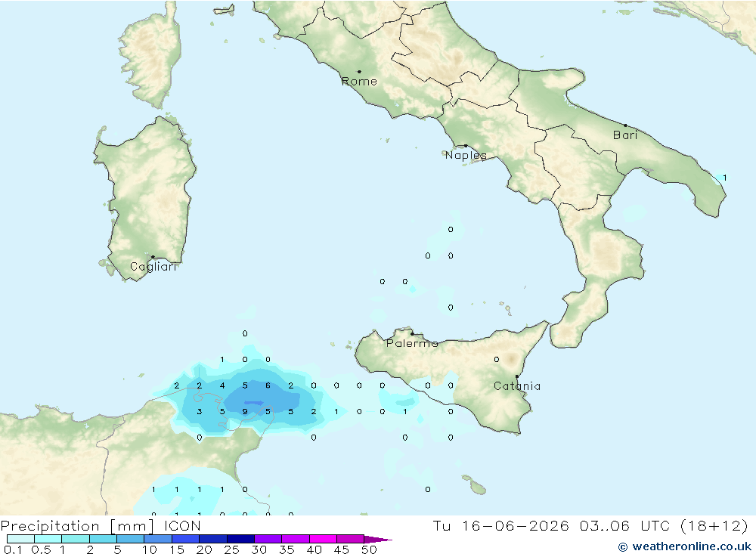This screenshot has height=554, width=756.
Task: Pick the 45–50 mm legend swatch
Action: pos(351,539)
